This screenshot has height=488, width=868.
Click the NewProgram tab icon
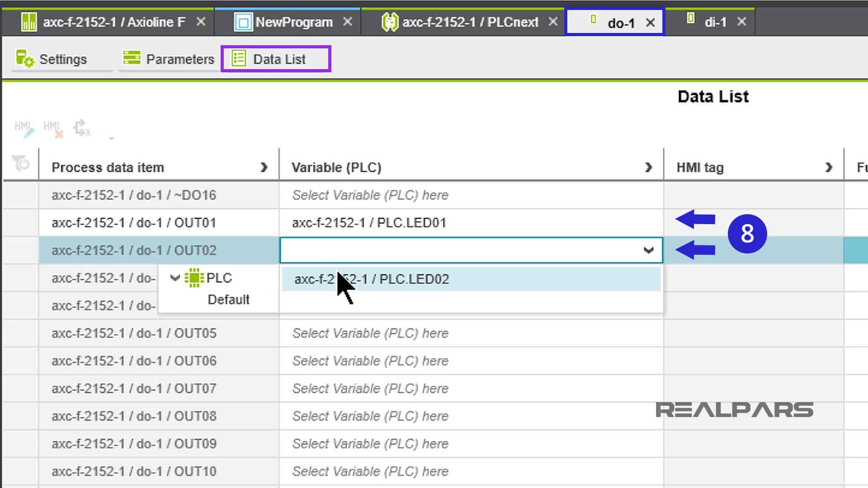coord(243,22)
